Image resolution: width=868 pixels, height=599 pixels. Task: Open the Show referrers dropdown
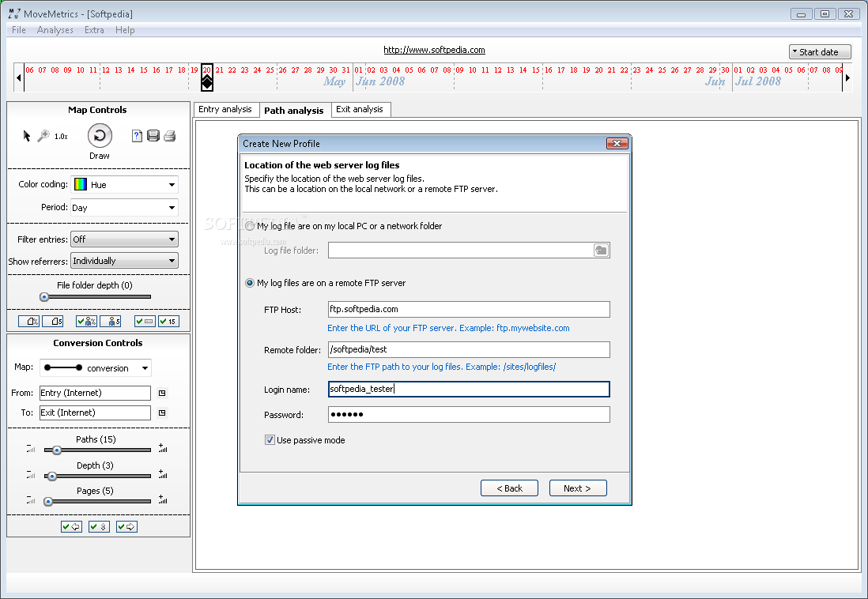pos(125,261)
